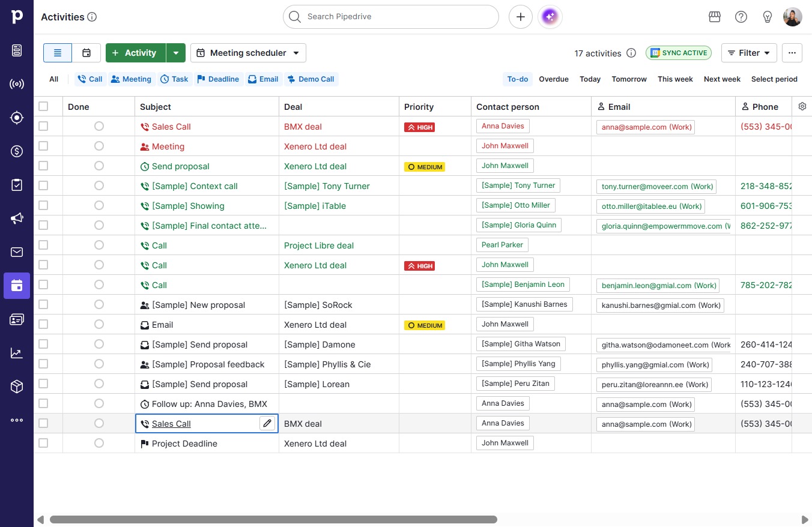This screenshot has width=812, height=527.
Task: Open the Filter dropdown
Action: (x=749, y=53)
